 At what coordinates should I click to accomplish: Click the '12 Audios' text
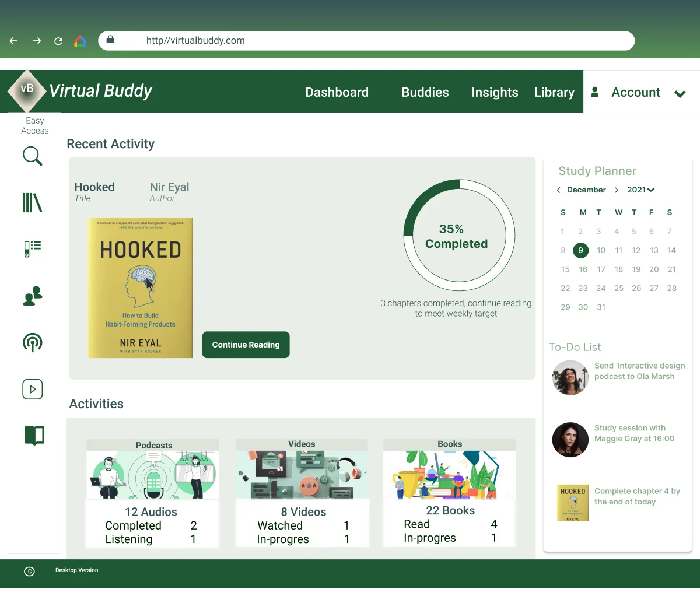pyautogui.click(x=151, y=512)
